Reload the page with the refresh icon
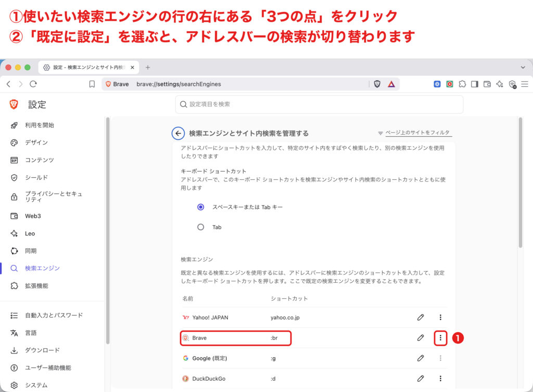533x392 pixels. 33,84
